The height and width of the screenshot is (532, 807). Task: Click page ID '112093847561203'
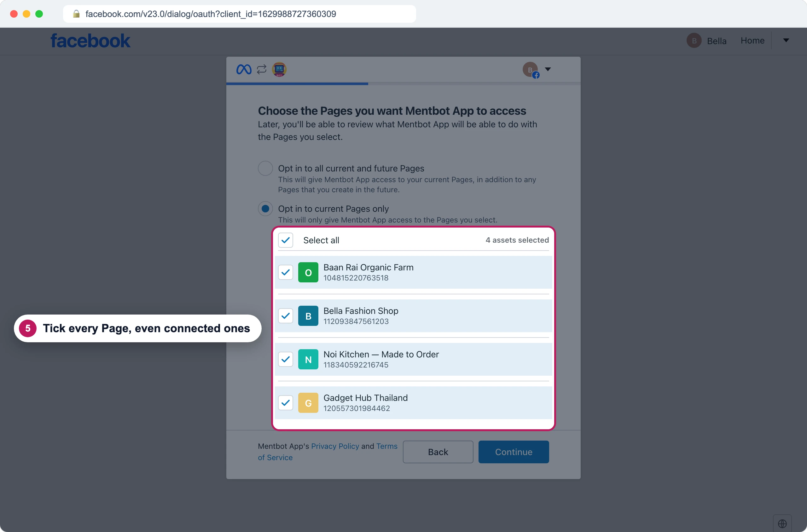[356, 321]
